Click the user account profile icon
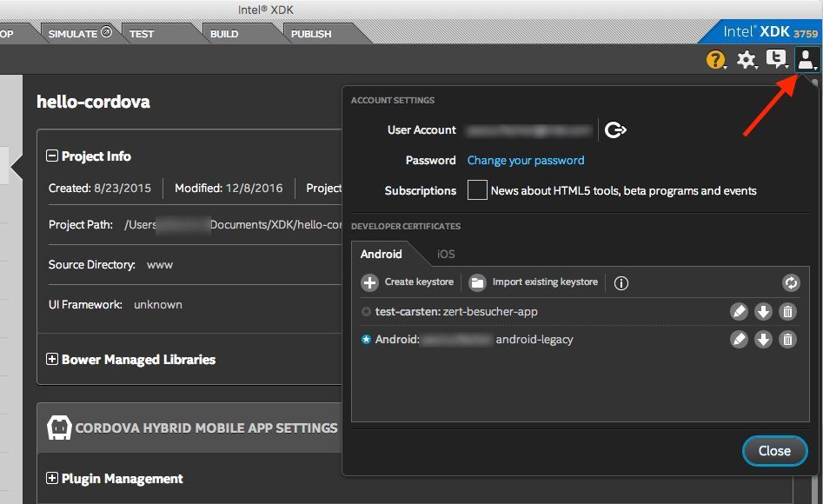Screen dimensions: 823x504 pos(806,60)
